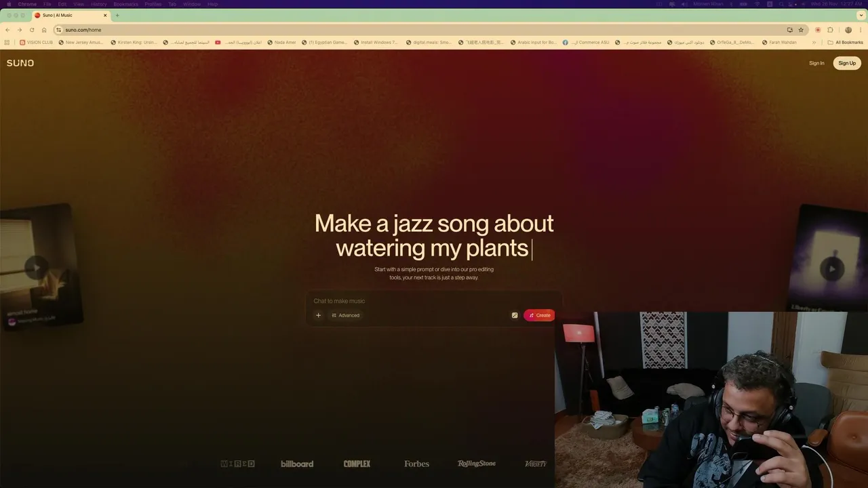Expand the hidden bookmarks chevron

tap(814, 42)
